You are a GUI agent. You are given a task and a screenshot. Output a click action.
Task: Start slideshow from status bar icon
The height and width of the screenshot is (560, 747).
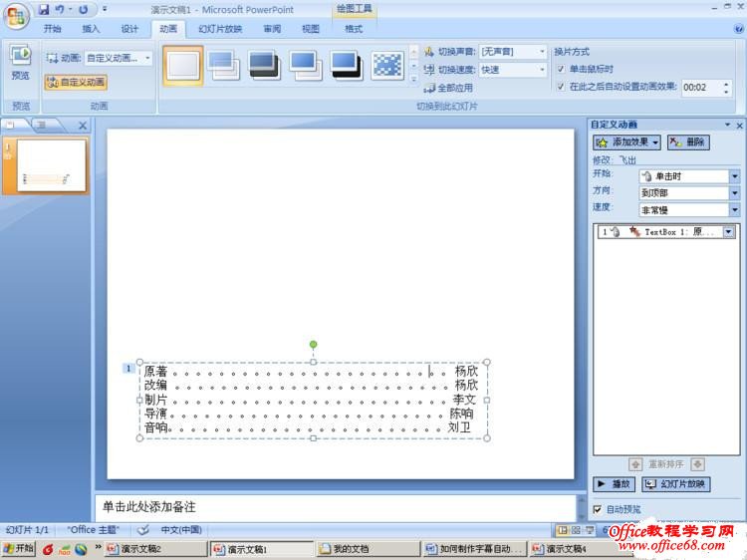pyautogui.click(x=590, y=530)
